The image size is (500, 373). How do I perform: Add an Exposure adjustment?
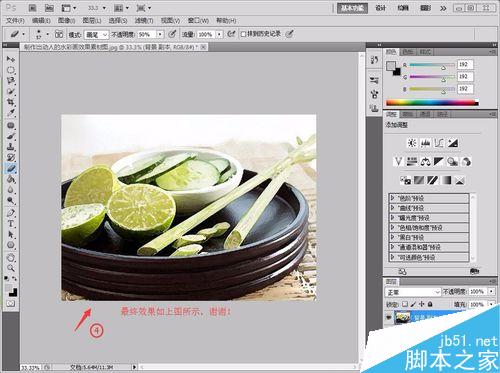[453, 143]
